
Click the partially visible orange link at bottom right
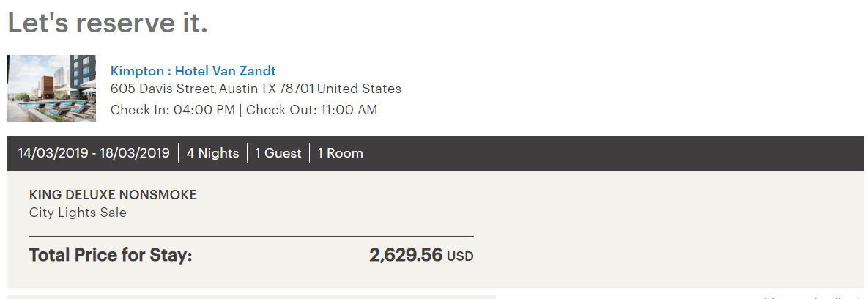[x=813, y=297]
